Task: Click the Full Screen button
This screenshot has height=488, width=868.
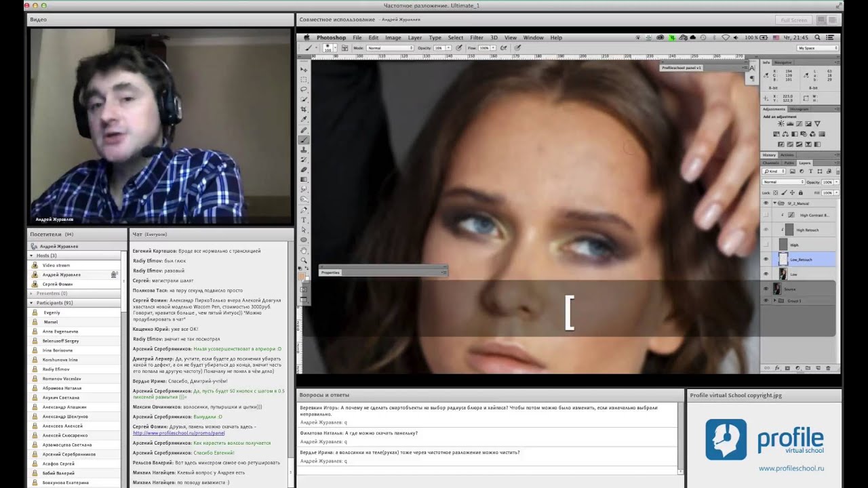Action: 794,20
